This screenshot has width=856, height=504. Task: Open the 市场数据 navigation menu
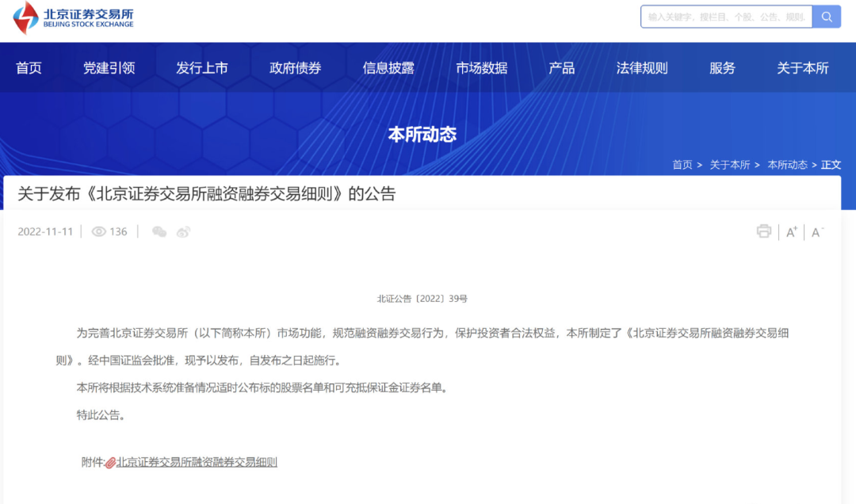(482, 67)
